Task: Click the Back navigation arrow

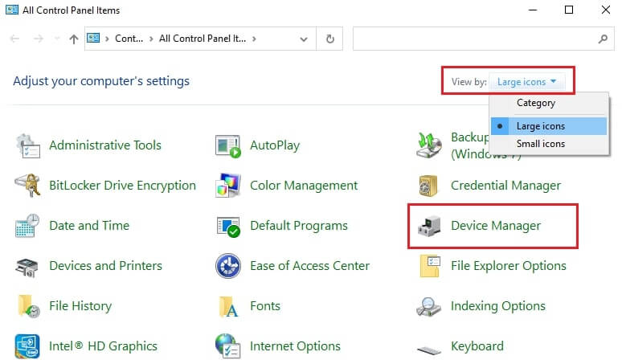Action: (x=14, y=39)
